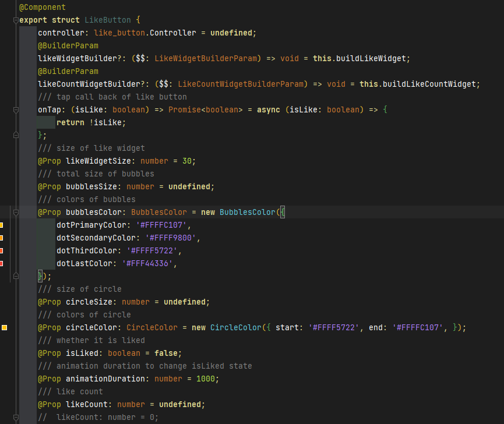Click the @Component decorator
The width and height of the screenshot is (504, 424).
(43, 7)
